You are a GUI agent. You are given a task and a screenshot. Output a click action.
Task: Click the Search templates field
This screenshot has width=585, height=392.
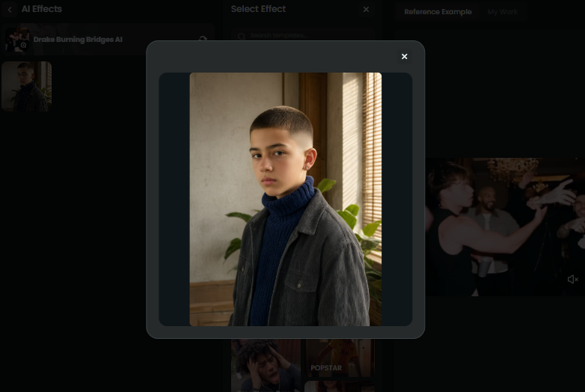[x=302, y=35]
